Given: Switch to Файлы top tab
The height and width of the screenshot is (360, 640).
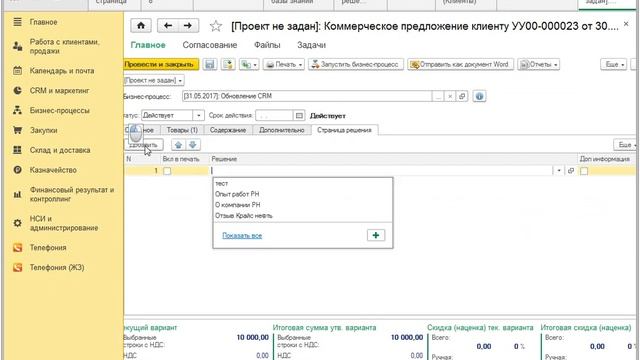Looking at the screenshot, I should (267, 45).
